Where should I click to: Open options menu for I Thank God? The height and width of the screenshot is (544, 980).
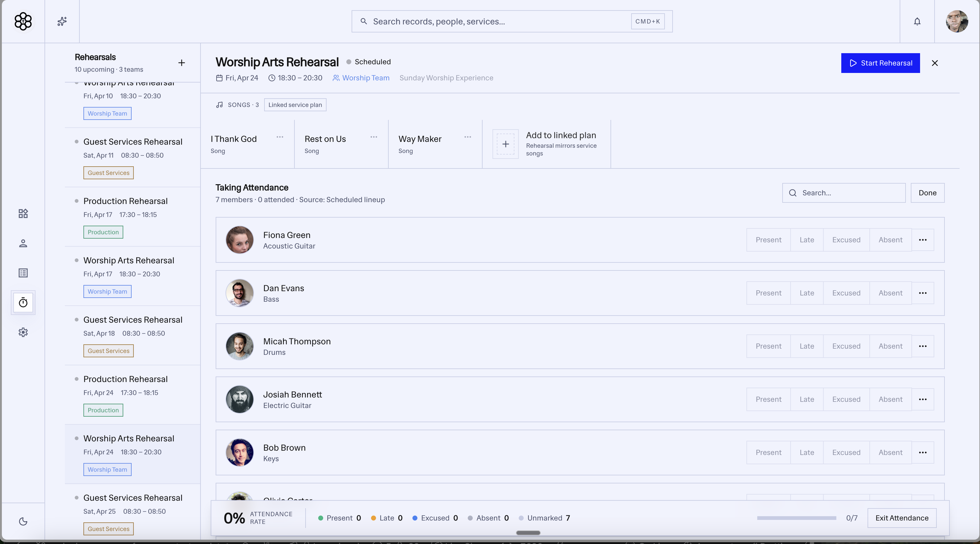click(280, 137)
